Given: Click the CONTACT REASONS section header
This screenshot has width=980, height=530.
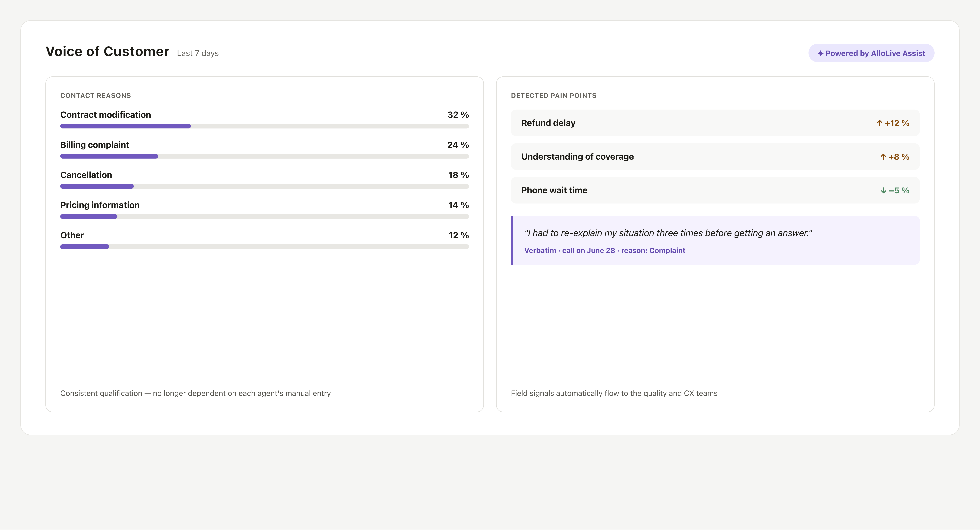Looking at the screenshot, I should (x=96, y=96).
